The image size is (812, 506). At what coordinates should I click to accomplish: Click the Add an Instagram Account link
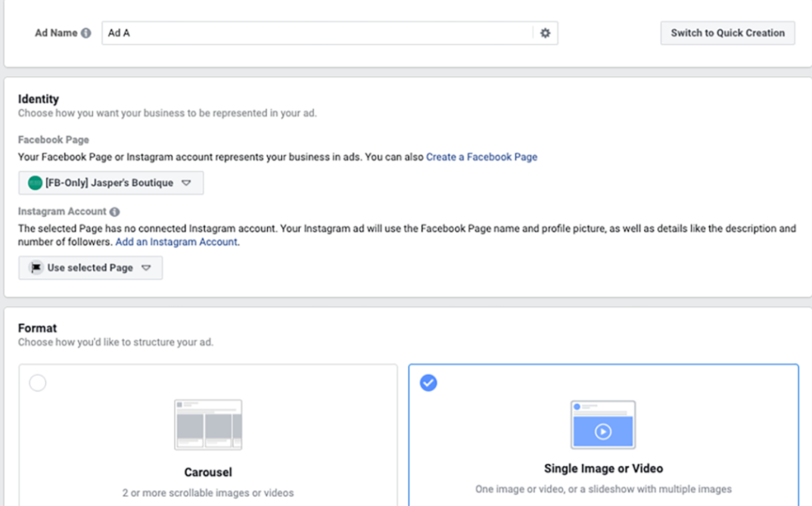coord(176,242)
